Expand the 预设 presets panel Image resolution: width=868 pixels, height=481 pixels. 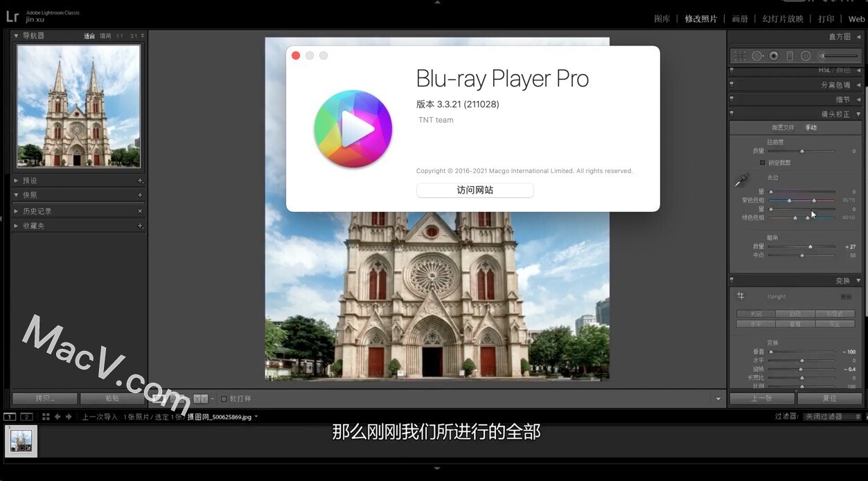(x=17, y=181)
